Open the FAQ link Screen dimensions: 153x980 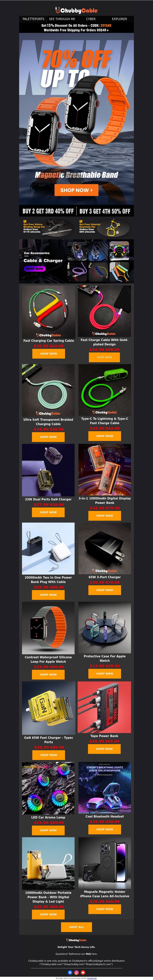coord(88,954)
